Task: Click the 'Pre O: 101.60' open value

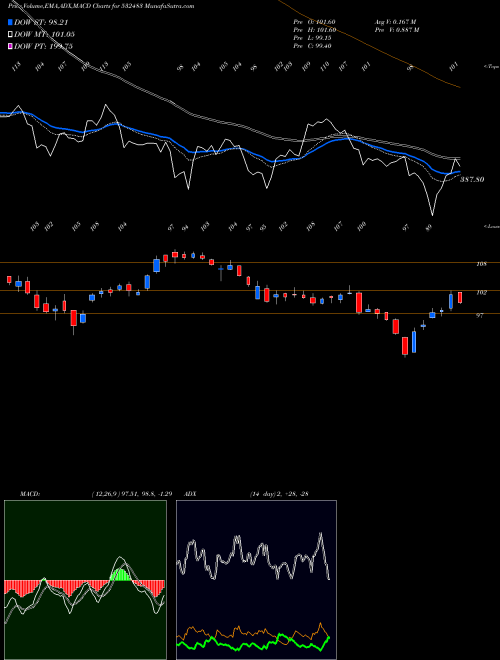Action: click(315, 21)
